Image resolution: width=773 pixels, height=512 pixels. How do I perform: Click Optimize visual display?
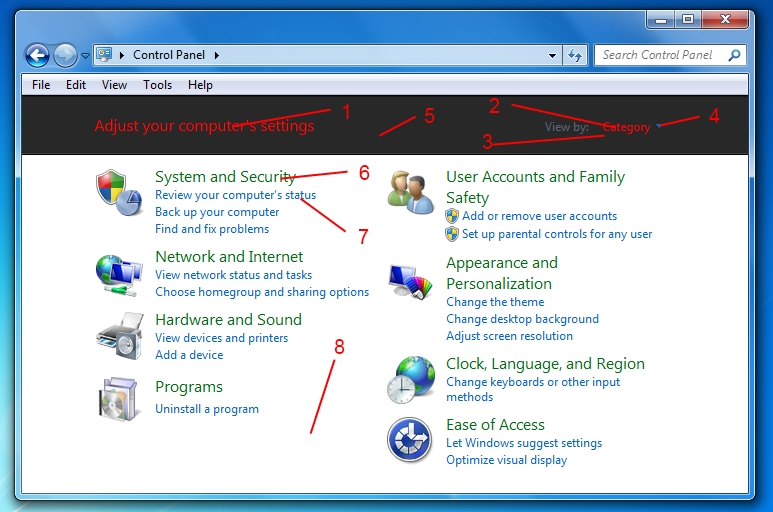pos(506,460)
